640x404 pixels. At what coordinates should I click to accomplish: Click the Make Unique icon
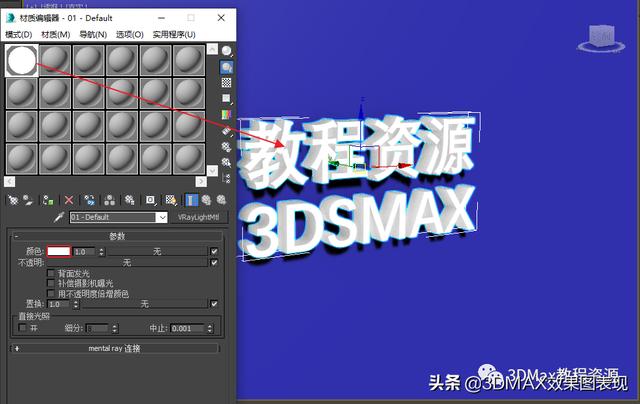pyautogui.click(x=109, y=200)
